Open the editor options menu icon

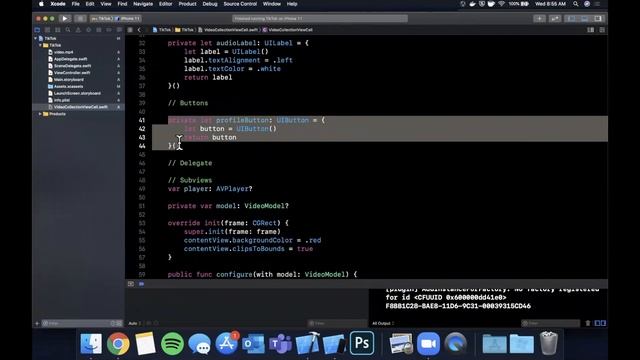click(x=591, y=30)
